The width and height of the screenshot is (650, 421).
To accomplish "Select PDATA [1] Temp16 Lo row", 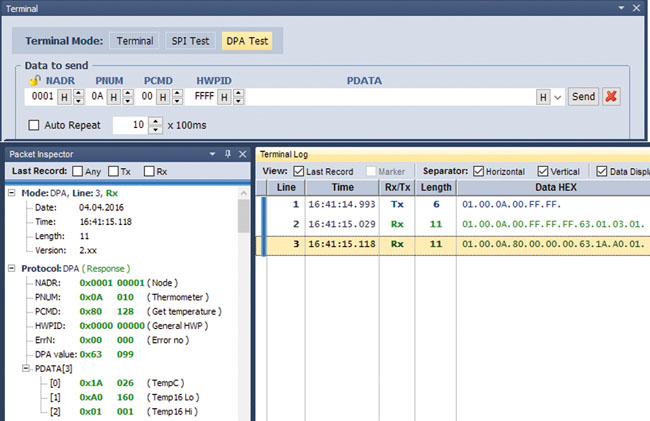I will tap(124, 397).
